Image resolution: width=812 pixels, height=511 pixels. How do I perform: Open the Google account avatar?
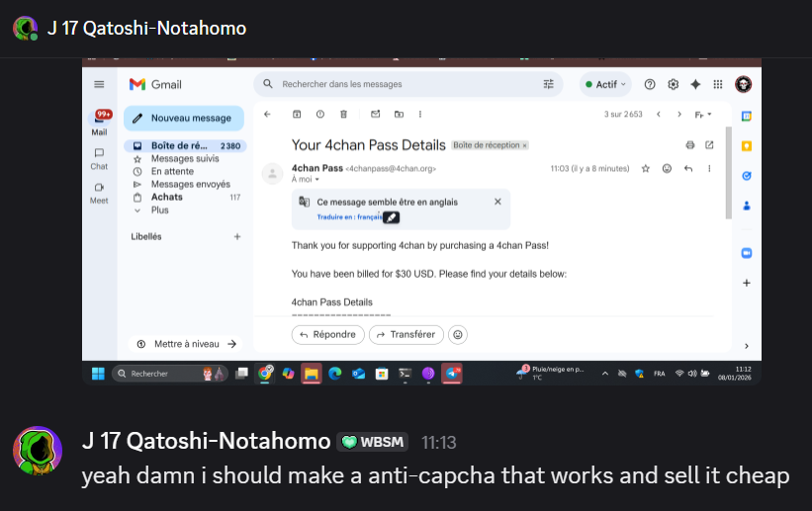743,84
